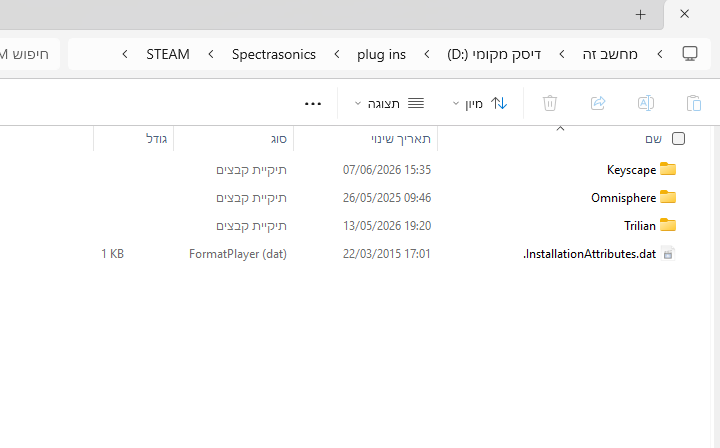Screen dimensions: 720x448
Task: Sort by the name column (שם)
Action: point(653,139)
